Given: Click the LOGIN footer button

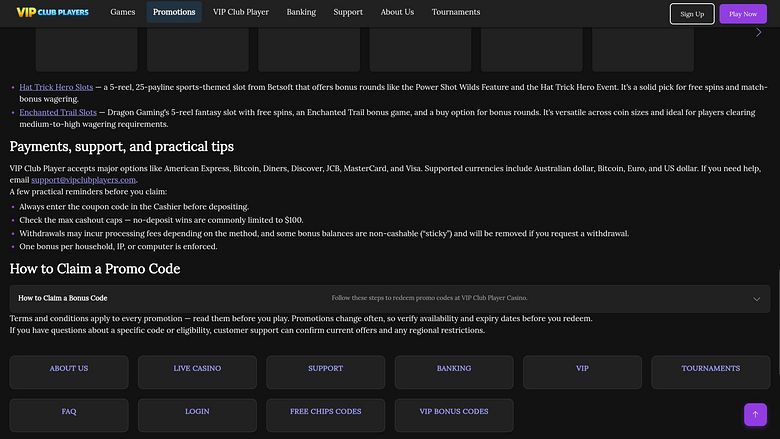Looking at the screenshot, I should [197, 415].
